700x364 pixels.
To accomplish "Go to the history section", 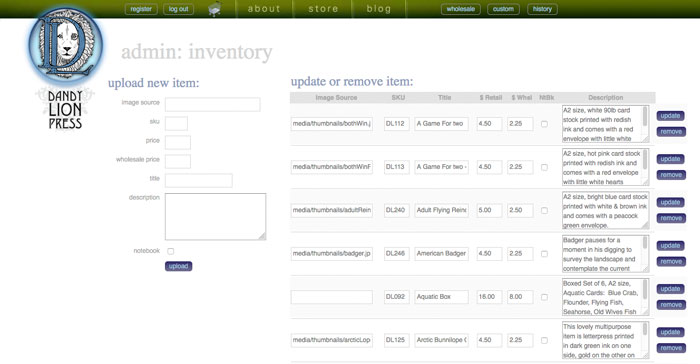I will click(542, 9).
